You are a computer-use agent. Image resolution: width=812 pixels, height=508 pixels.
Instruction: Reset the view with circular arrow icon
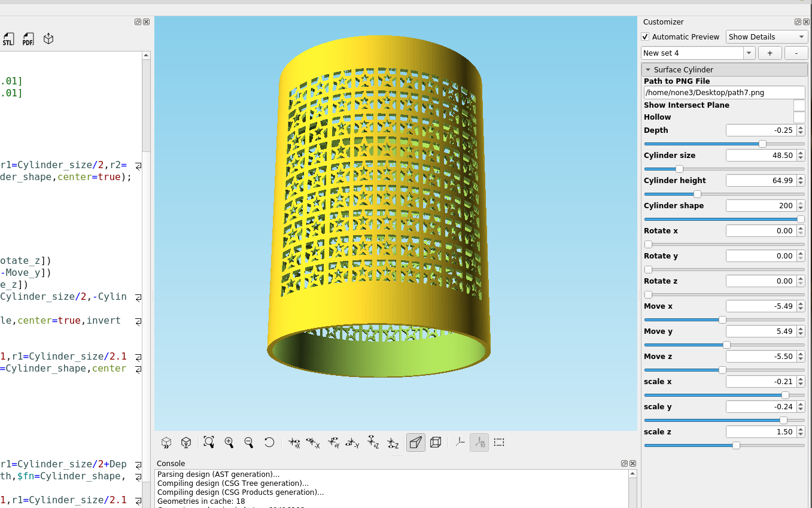[269, 442]
